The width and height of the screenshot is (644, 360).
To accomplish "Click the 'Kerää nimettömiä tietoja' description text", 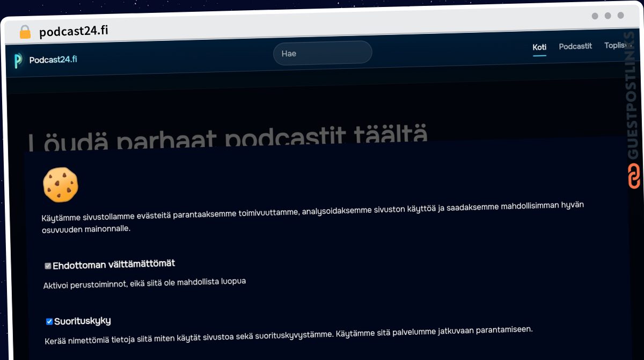I will [x=289, y=335].
